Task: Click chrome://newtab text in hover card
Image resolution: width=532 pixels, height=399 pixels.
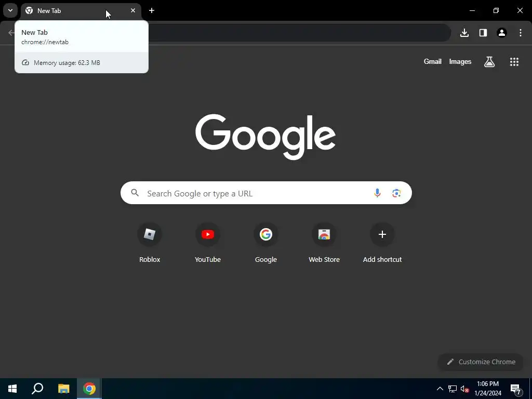Action: [45, 42]
